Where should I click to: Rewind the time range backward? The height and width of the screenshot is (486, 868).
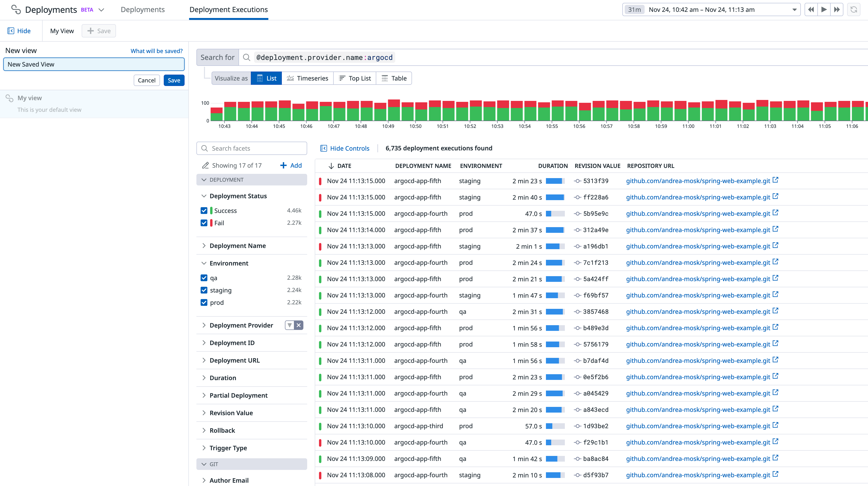811,9
